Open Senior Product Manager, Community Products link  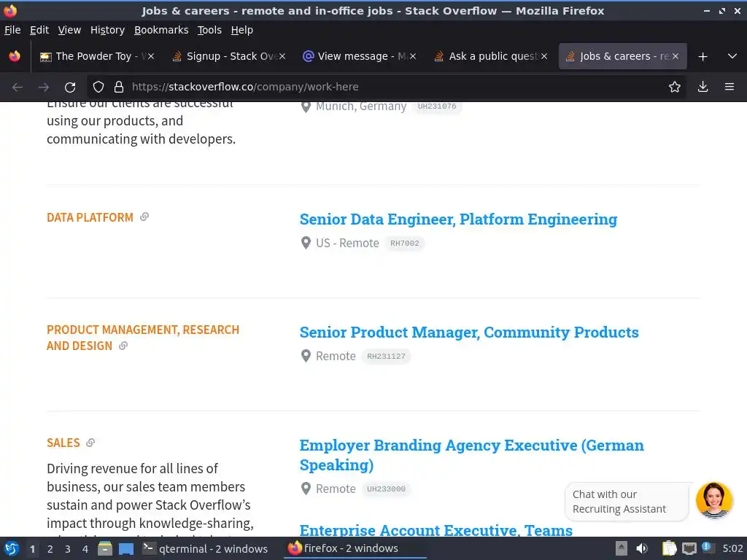tap(469, 332)
